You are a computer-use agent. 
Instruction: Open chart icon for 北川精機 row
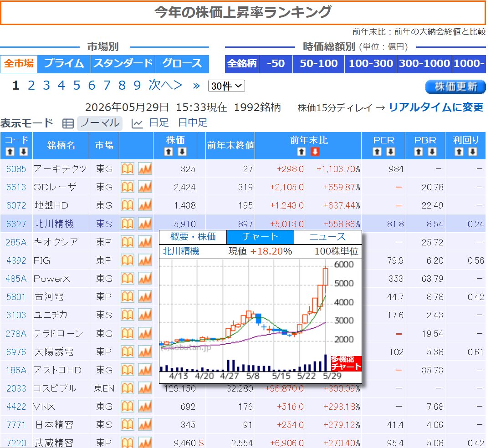click(145, 224)
